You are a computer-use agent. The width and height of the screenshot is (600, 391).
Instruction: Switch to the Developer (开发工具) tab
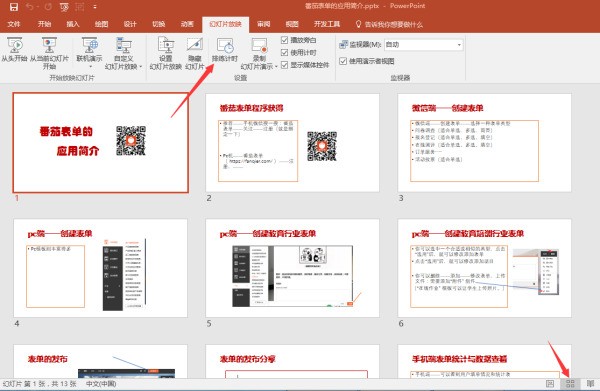[327, 24]
